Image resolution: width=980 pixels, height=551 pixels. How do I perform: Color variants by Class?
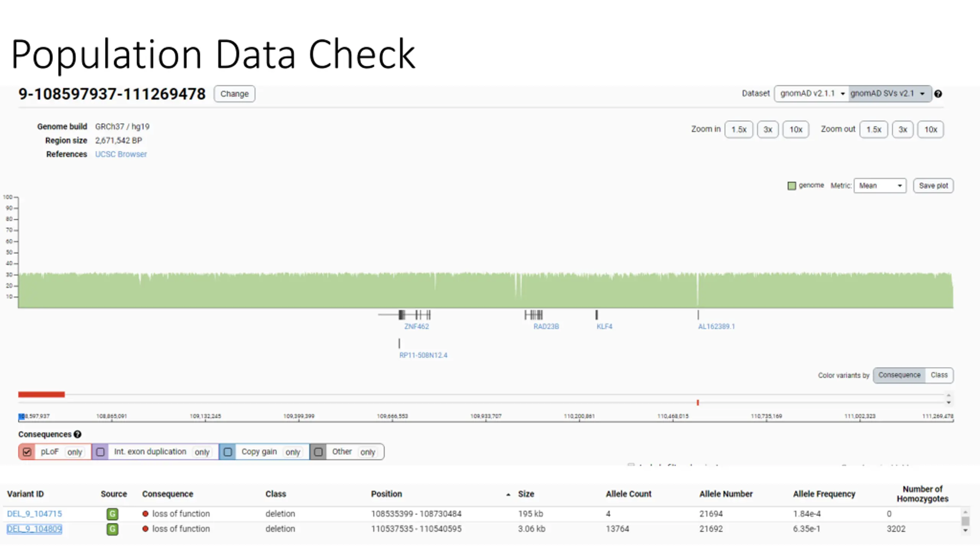click(x=939, y=375)
